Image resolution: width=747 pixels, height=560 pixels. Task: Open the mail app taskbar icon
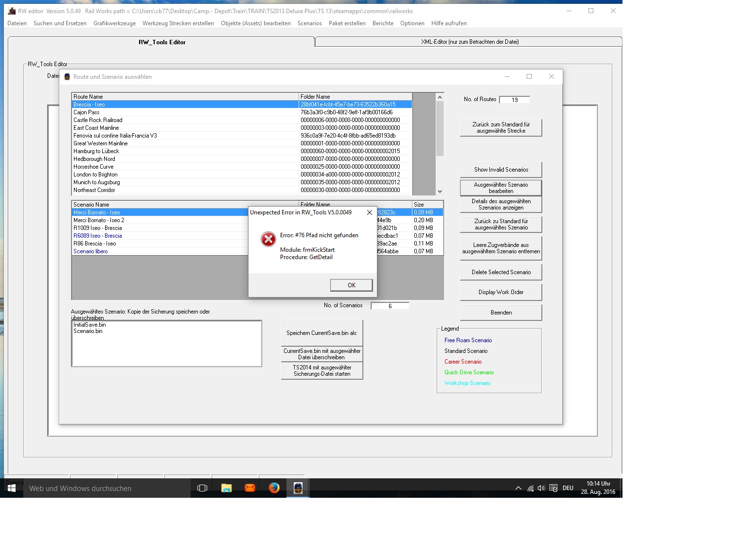[250, 488]
